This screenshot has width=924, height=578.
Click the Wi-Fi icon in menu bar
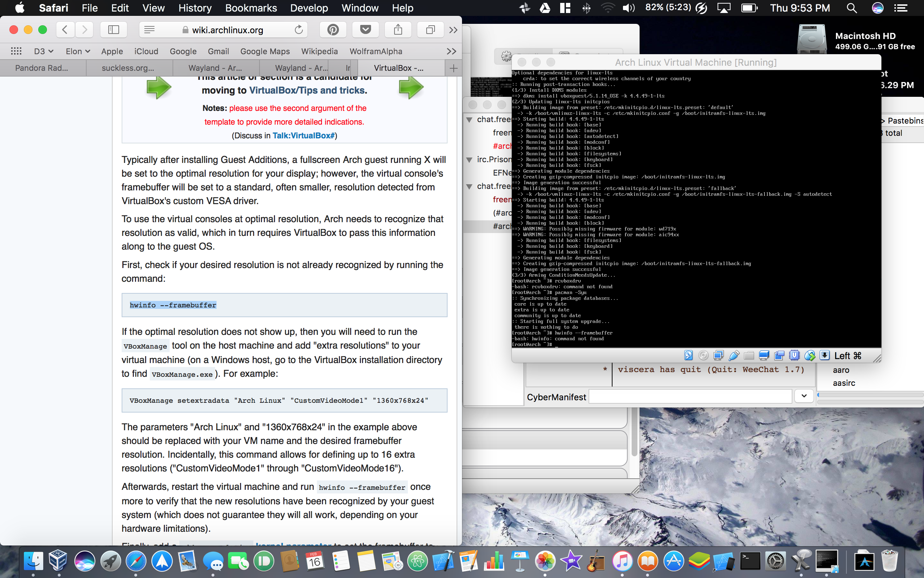[607, 8]
